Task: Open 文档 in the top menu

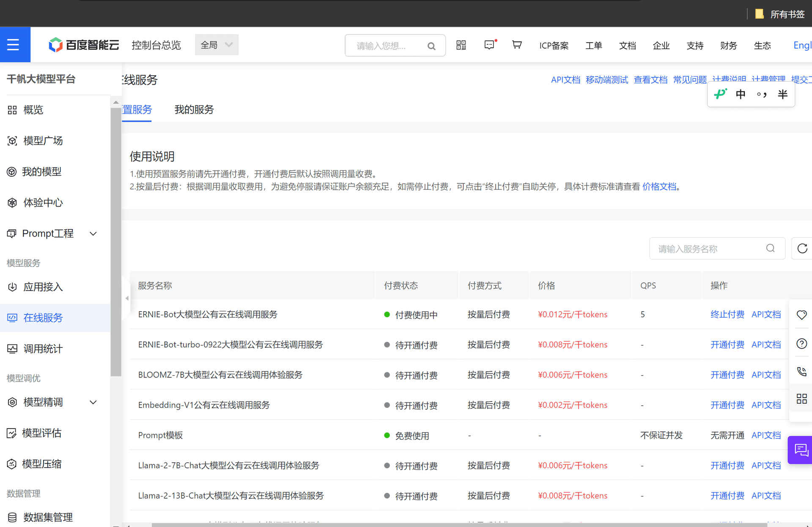Action: point(628,46)
